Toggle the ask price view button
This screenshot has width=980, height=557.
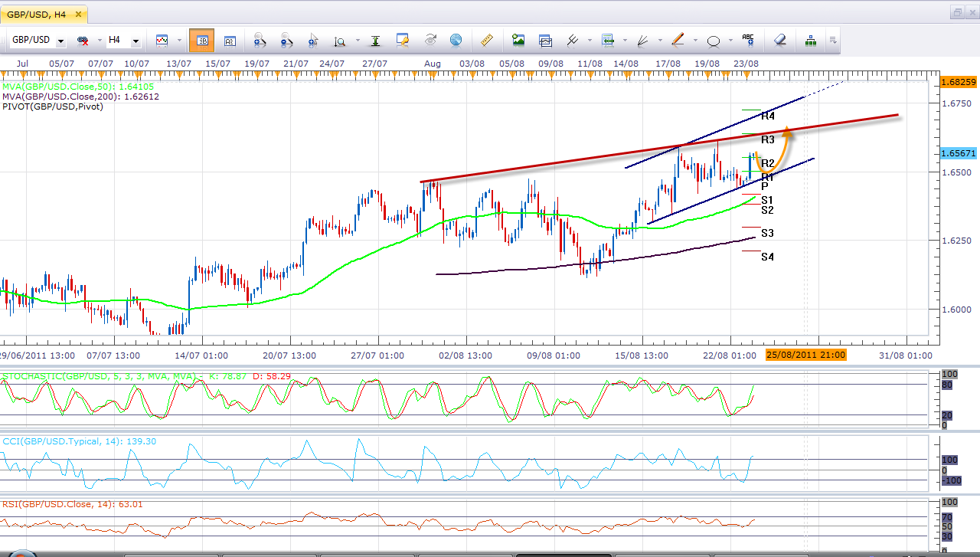pos(230,41)
